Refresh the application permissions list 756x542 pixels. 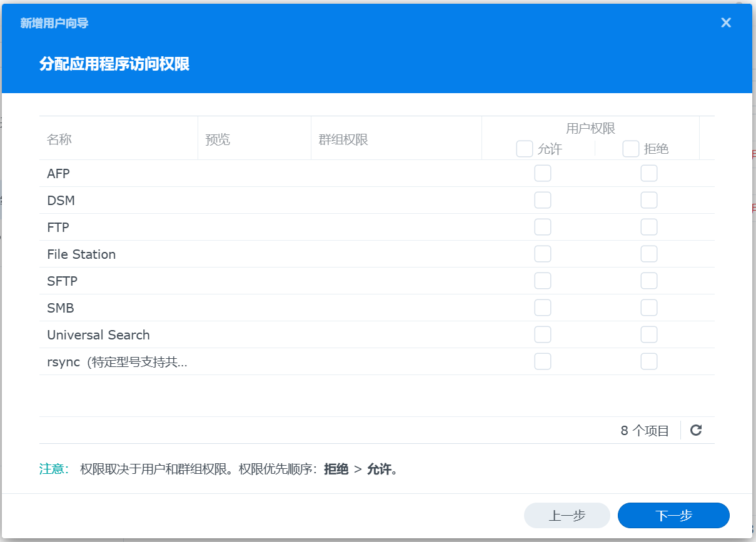click(x=695, y=429)
